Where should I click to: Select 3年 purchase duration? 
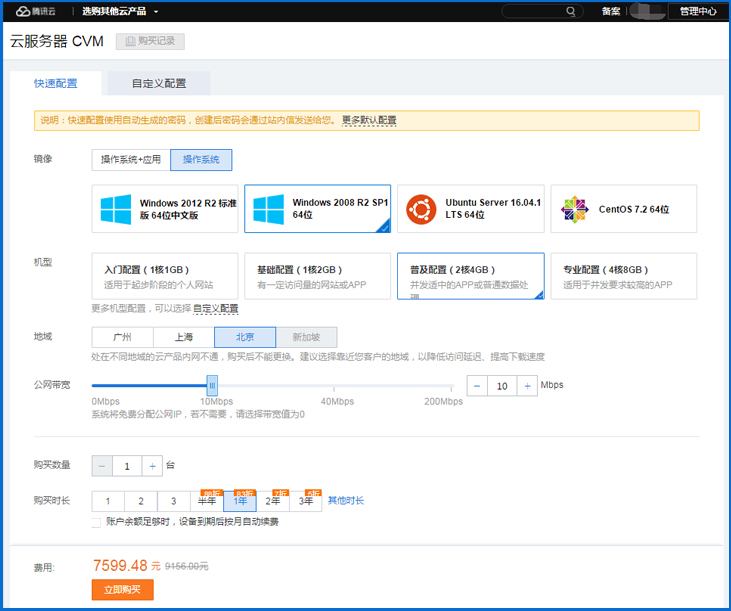(x=305, y=501)
